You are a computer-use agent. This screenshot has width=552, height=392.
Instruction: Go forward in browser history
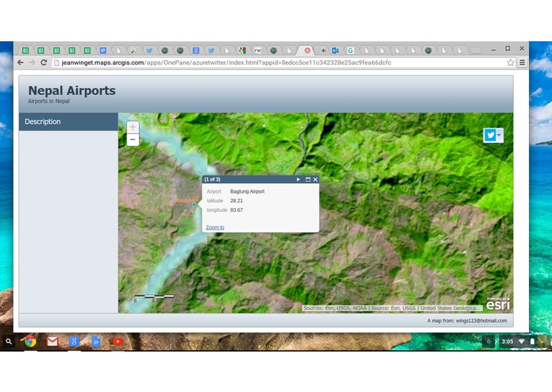coord(32,63)
